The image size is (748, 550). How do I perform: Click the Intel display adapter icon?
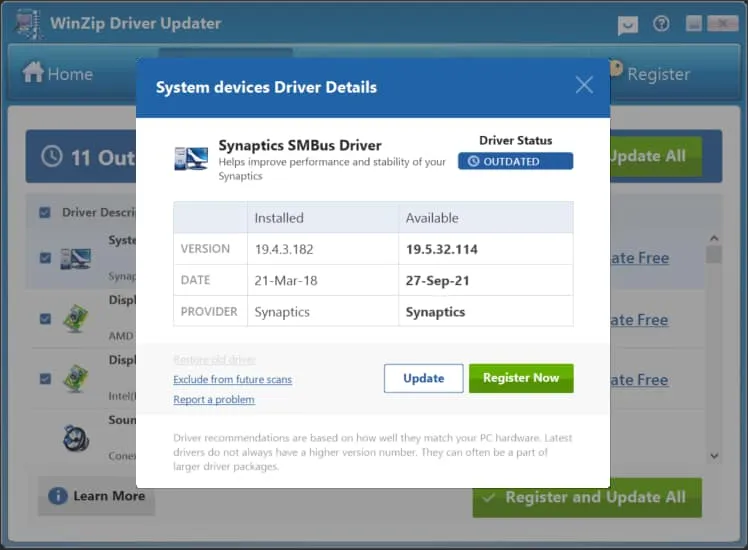[x=76, y=378]
